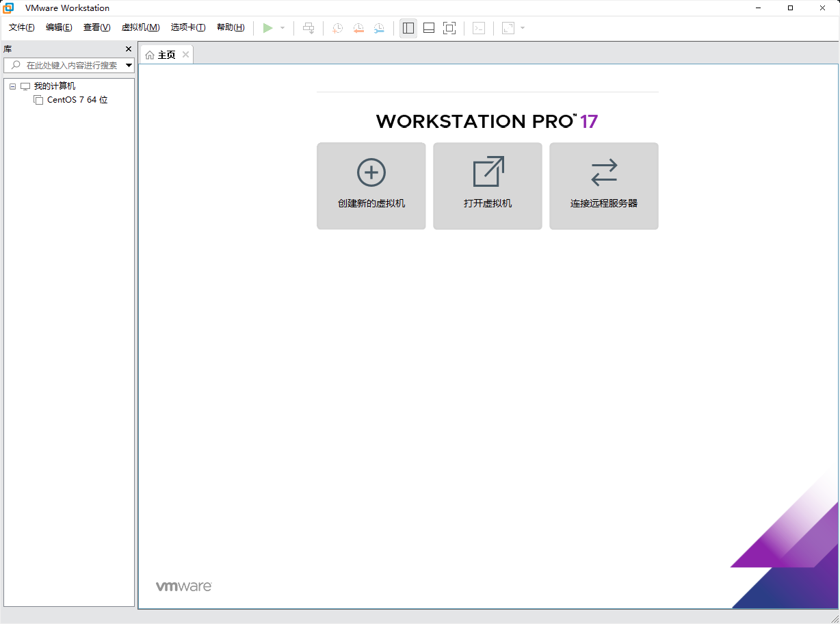This screenshot has width=840, height=624.
Task: Select the CentOS 7 64 位 VM
Action: tap(77, 99)
